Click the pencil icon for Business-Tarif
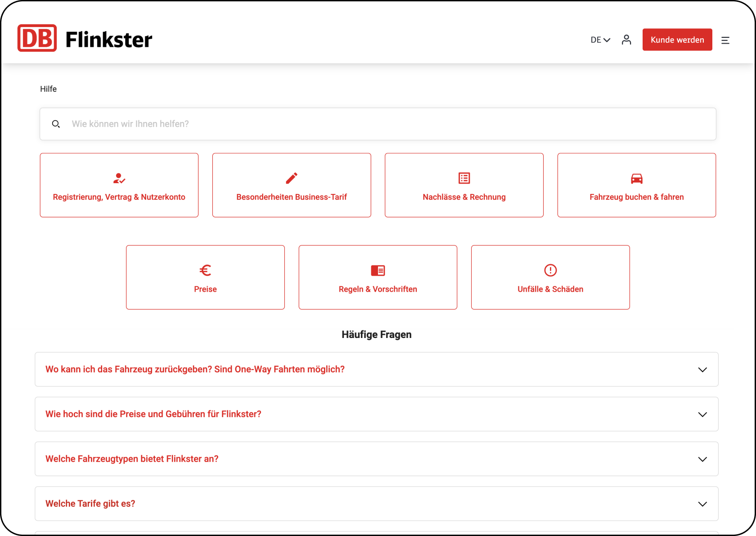Viewport: 756px width, 536px height. (x=292, y=178)
